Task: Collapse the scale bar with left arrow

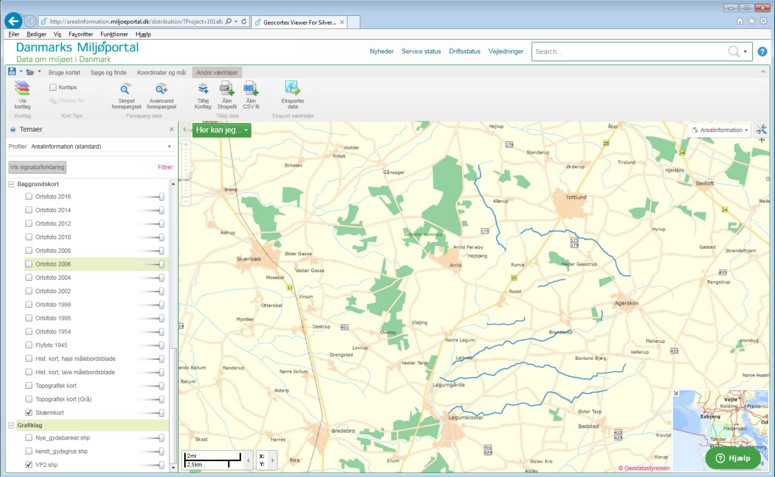Action: point(249,460)
